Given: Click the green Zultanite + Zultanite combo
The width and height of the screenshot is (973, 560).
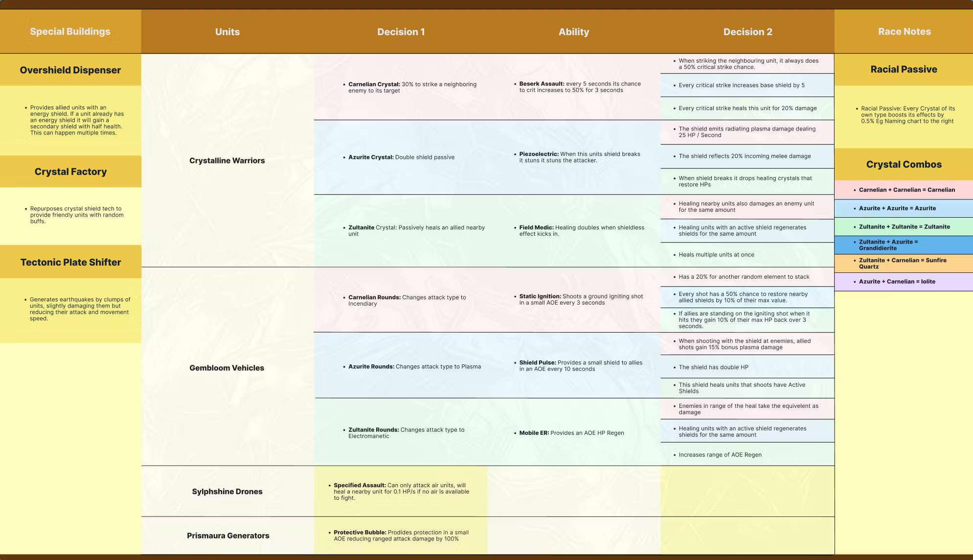Looking at the screenshot, I should click(904, 227).
